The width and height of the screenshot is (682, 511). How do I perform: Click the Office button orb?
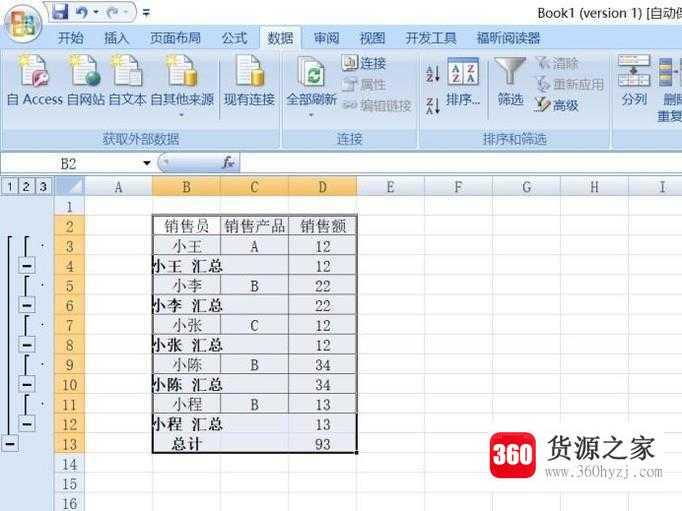tap(23, 22)
